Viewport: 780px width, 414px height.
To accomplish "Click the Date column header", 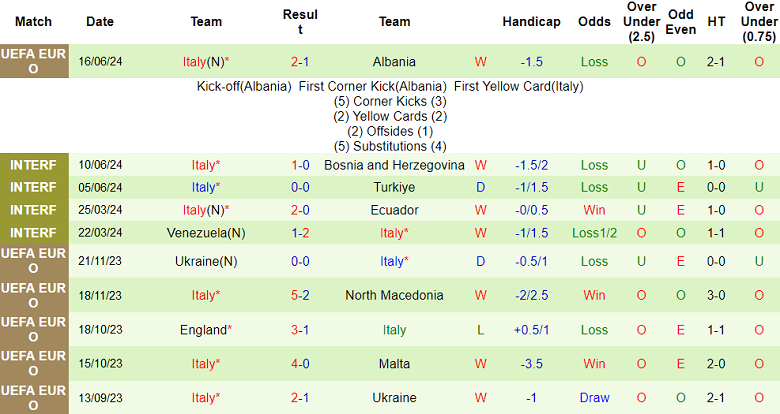I will click(100, 21).
